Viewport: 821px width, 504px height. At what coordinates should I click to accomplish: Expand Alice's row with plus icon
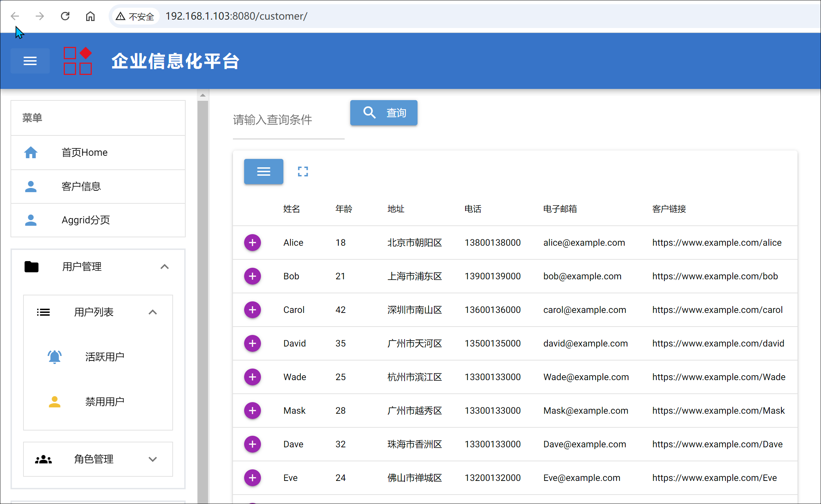pos(253,243)
